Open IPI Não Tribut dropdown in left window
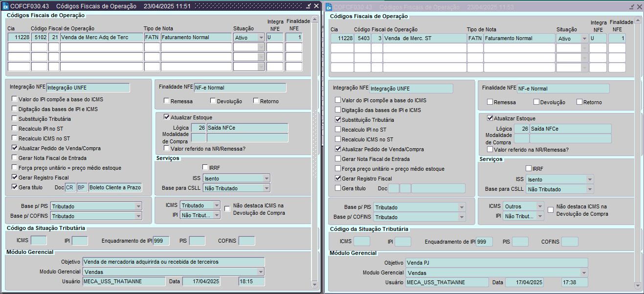 point(217,215)
